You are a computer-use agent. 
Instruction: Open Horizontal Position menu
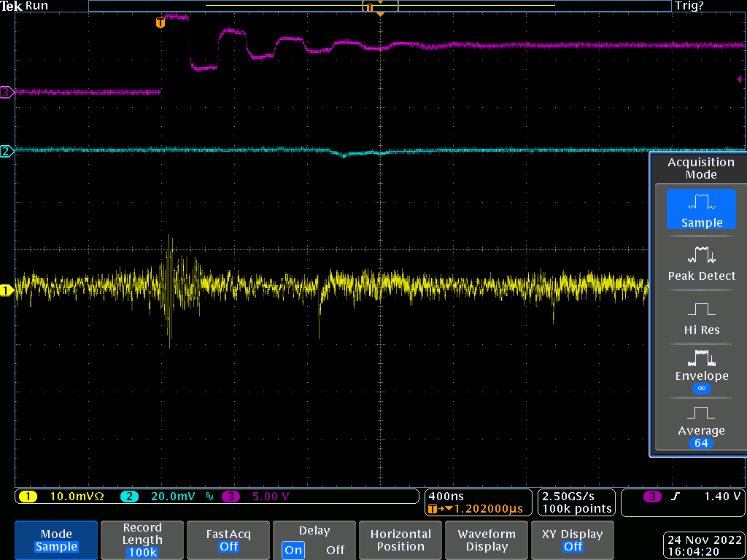400,540
